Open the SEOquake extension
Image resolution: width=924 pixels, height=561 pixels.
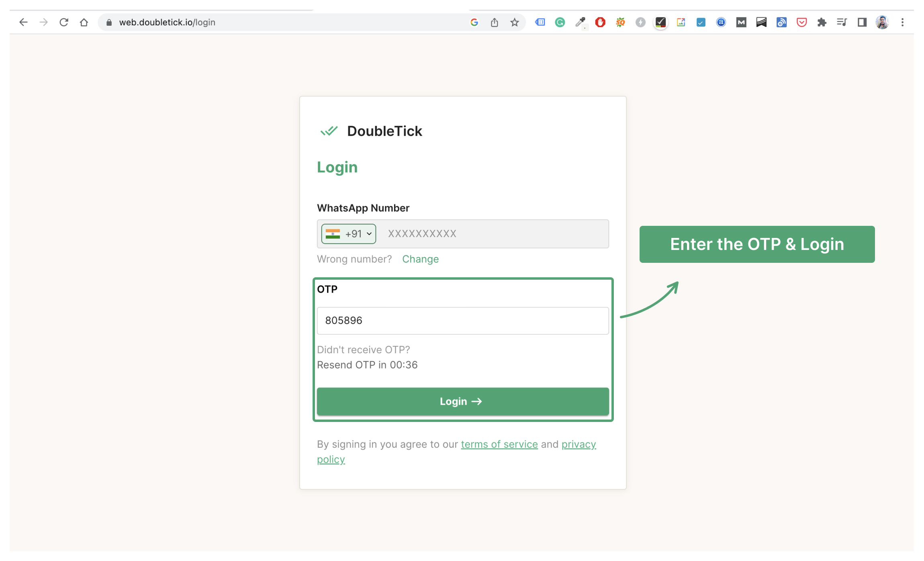click(x=620, y=22)
